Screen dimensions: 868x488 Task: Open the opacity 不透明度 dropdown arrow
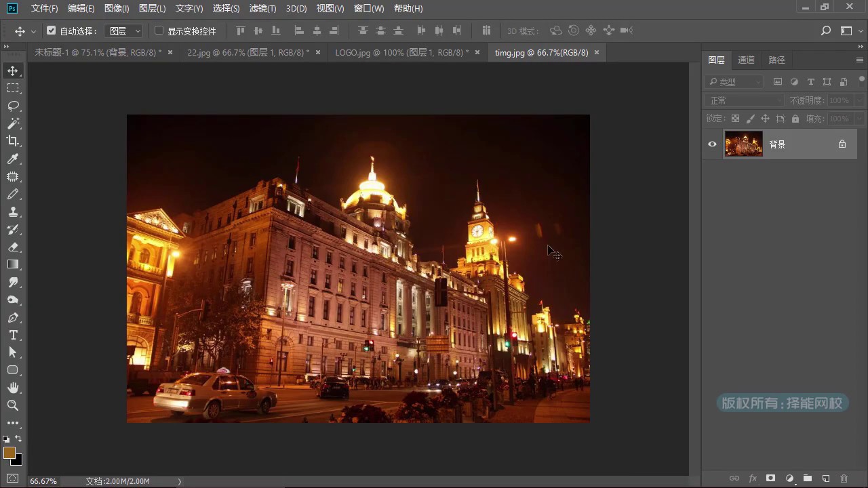pyautogui.click(x=859, y=100)
